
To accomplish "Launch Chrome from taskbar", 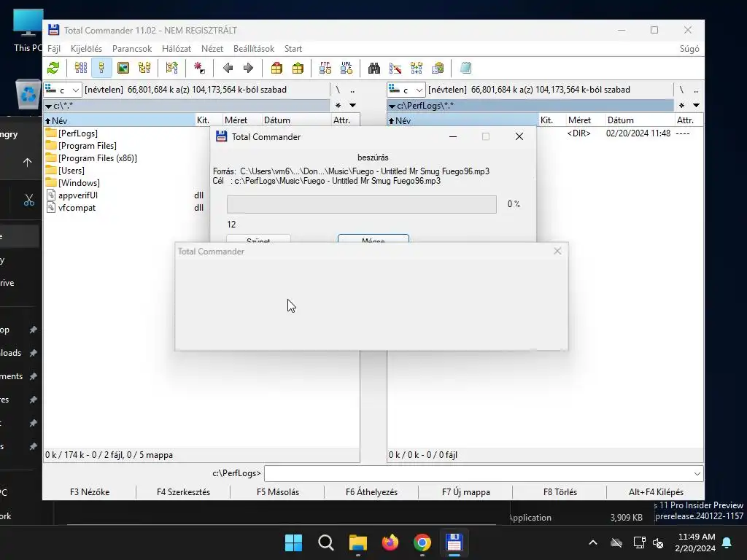I will [422, 542].
